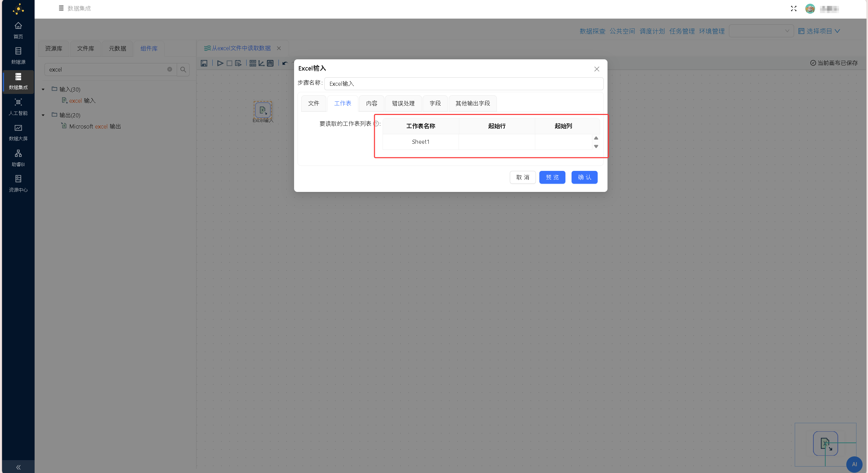868x473 pixels.
Task: Click the canvas minimap thumbnail
Action: point(825,445)
